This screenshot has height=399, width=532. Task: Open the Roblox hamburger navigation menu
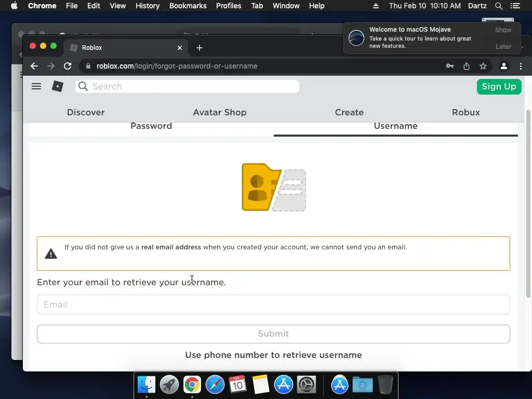pyautogui.click(x=36, y=87)
